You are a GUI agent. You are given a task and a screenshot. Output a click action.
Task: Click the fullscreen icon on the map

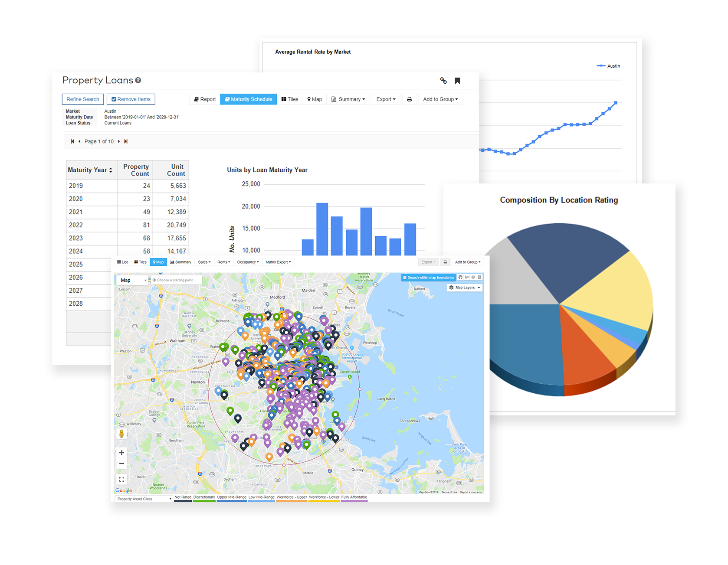pyautogui.click(x=121, y=479)
